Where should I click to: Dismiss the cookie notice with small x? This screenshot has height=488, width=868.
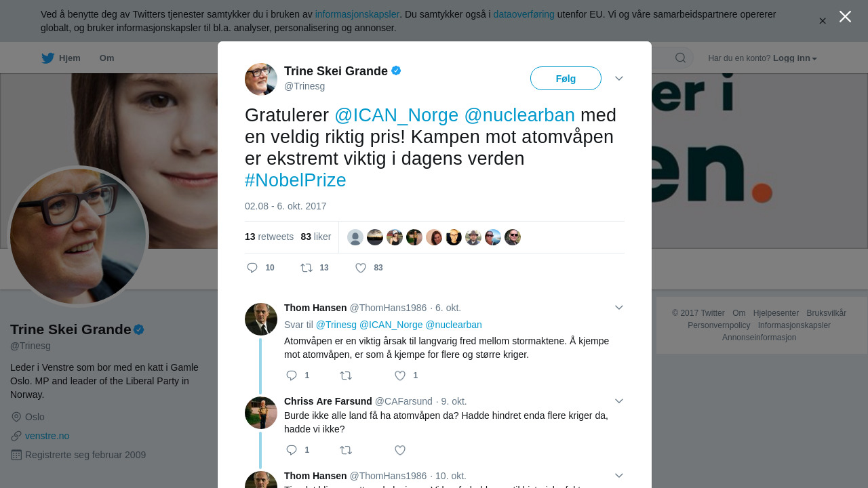(823, 21)
